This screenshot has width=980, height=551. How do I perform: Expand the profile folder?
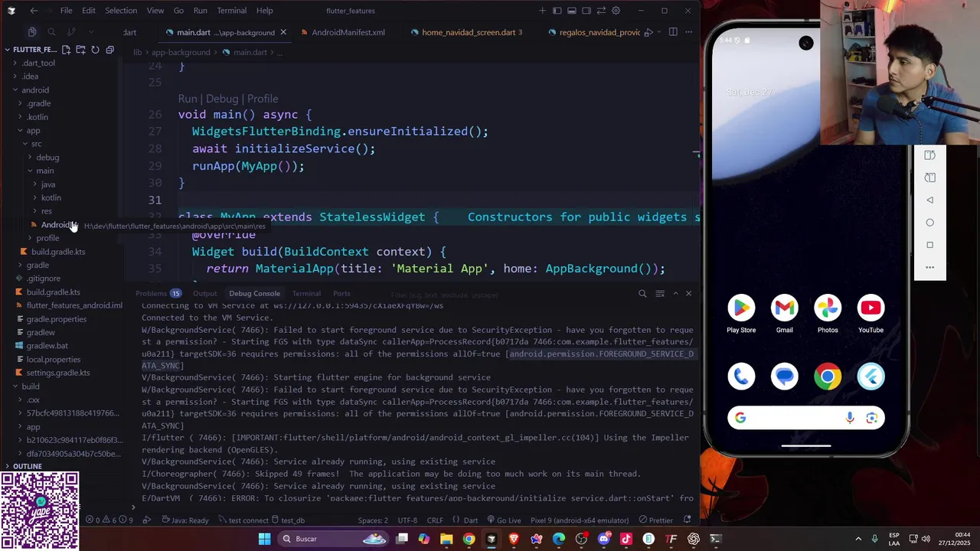(x=47, y=238)
